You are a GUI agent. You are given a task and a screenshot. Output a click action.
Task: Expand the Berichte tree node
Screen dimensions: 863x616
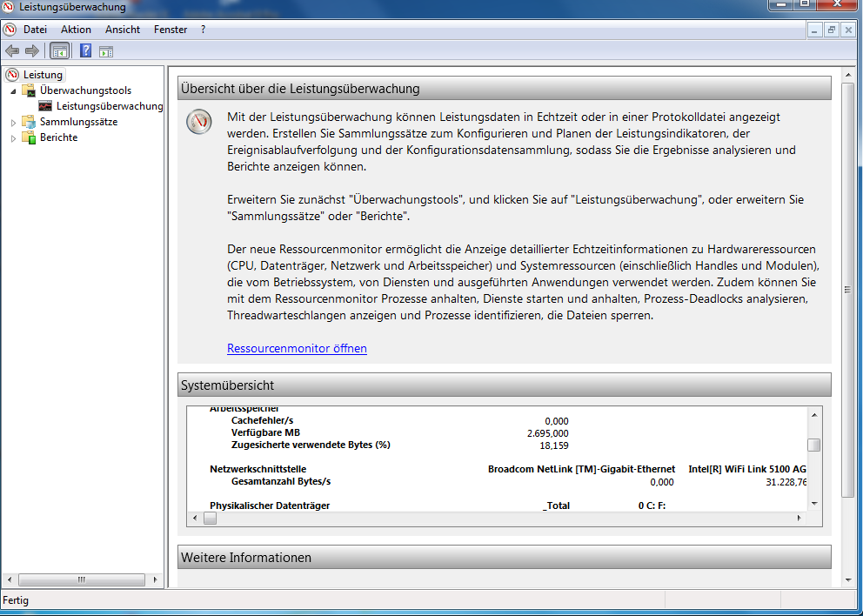click(14, 137)
